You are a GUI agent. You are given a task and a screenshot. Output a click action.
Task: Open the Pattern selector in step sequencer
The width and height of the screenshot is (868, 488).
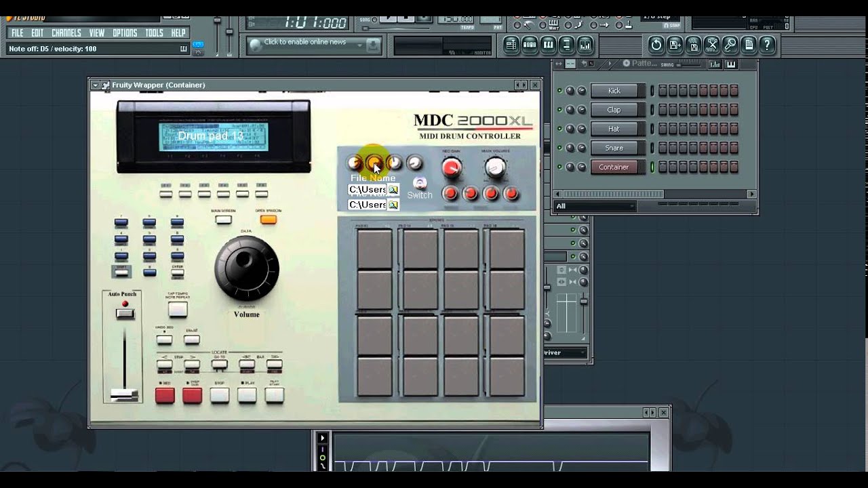pos(639,64)
